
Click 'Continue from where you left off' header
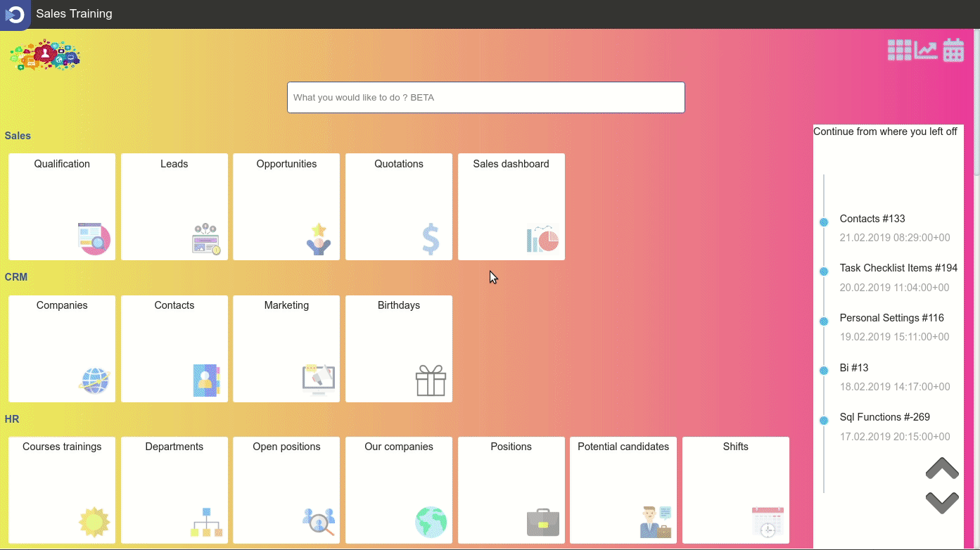coord(885,132)
